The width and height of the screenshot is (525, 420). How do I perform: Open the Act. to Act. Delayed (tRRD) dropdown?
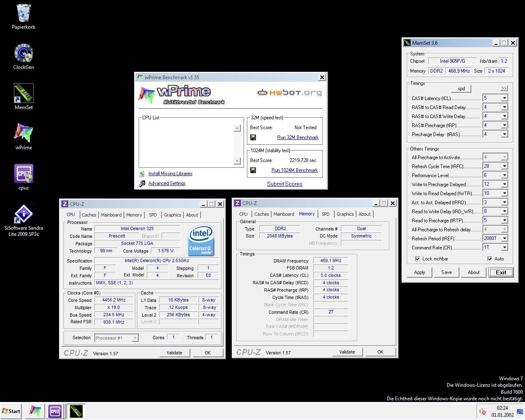(x=504, y=202)
